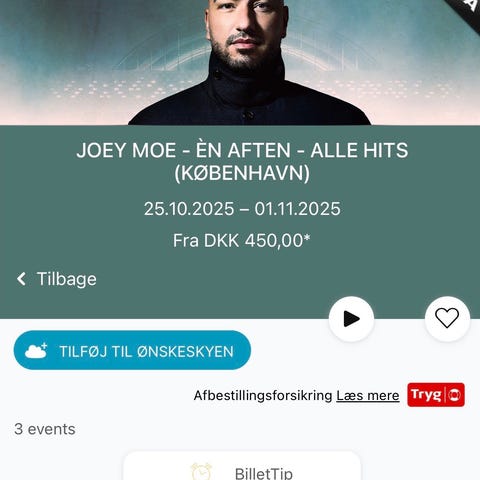Click the København subtitle text

[x=242, y=173]
